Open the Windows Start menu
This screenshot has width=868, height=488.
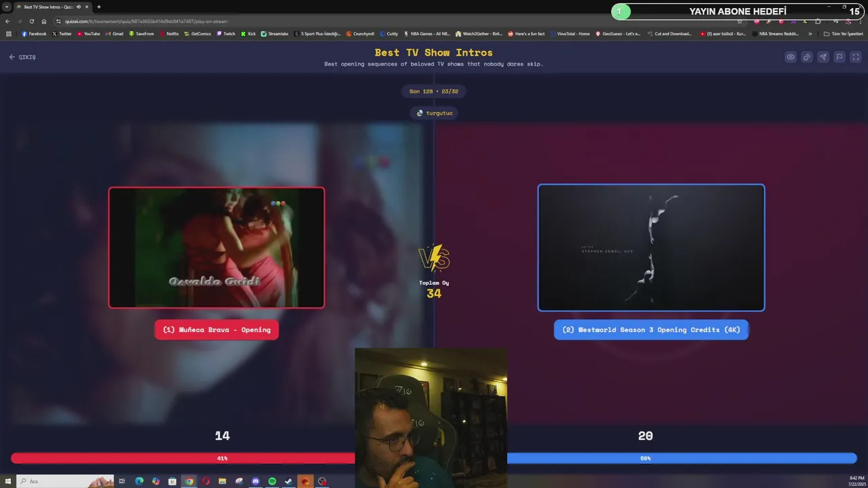click(x=7, y=481)
